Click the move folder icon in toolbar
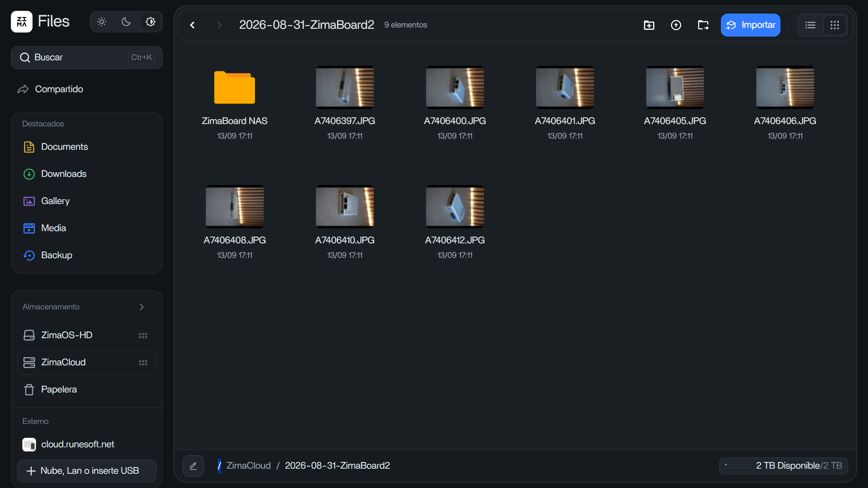This screenshot has height=488, width=868. click(x=703, y=25)
